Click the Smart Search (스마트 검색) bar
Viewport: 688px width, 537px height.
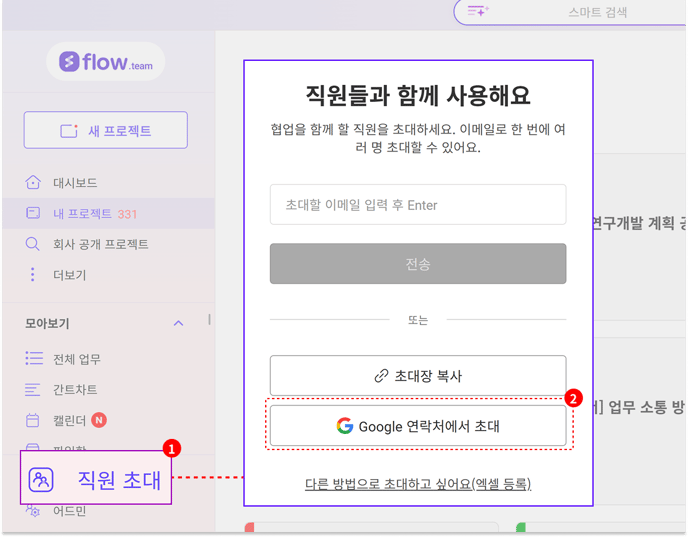point(598,12)
